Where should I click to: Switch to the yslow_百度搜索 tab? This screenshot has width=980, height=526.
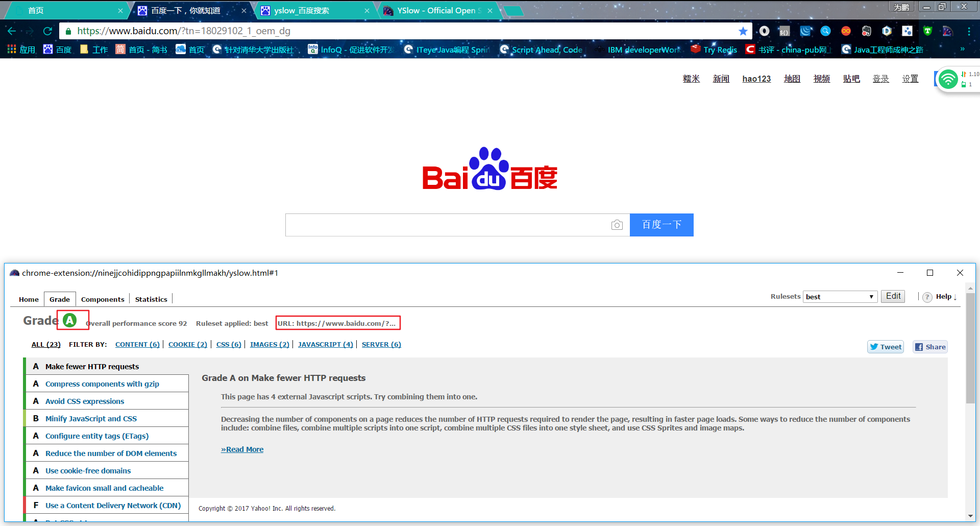314,11
